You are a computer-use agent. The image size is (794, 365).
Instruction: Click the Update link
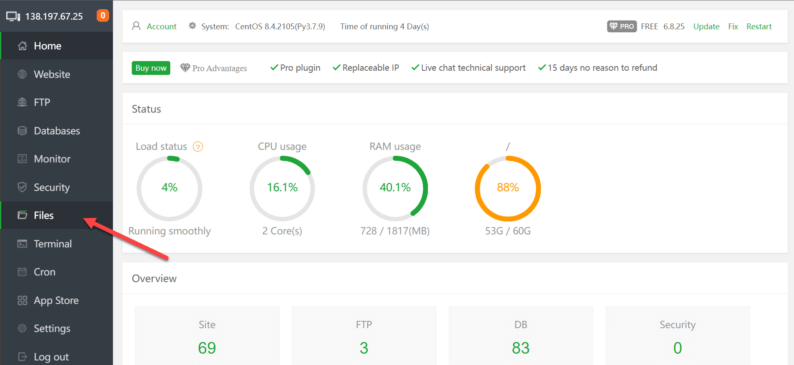706,26
